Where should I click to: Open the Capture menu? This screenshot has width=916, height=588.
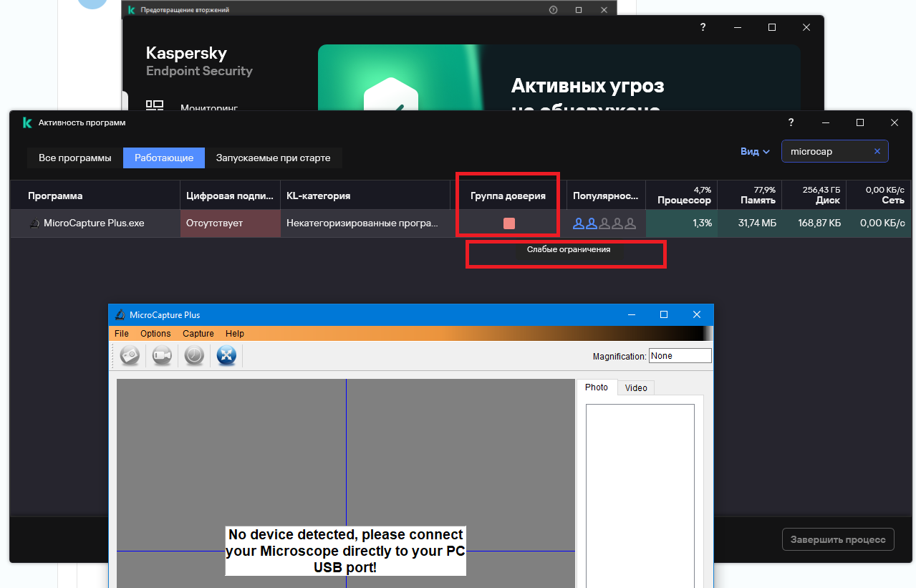tap(198, 334)
